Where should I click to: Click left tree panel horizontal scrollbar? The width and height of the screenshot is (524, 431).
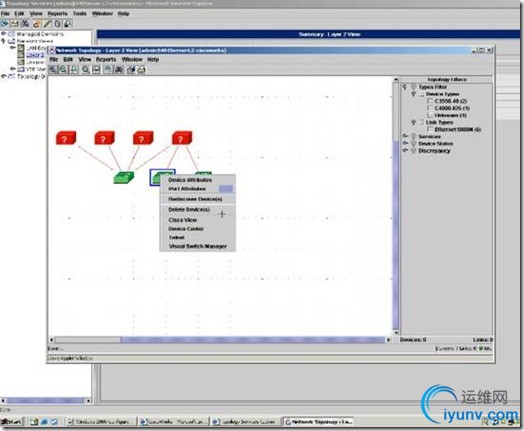[x=46, y=401]
